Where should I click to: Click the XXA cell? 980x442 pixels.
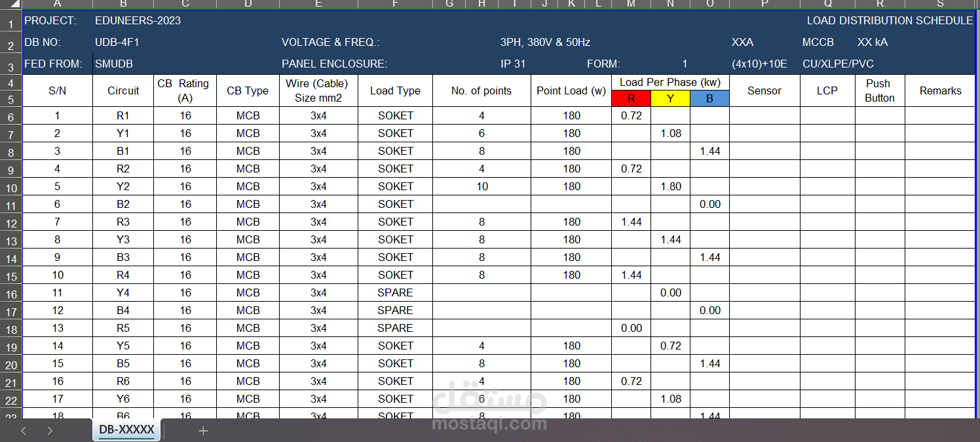point(742,42)
